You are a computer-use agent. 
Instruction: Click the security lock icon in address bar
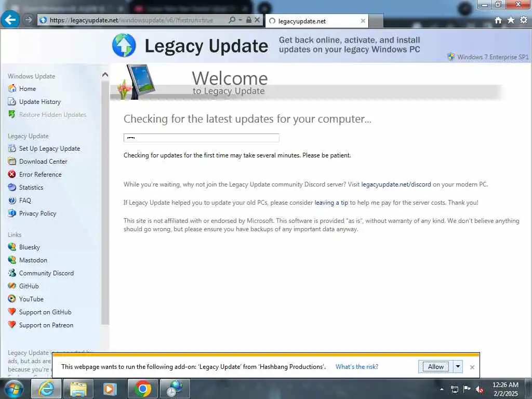pyautogui.click(x=249, y=20)
